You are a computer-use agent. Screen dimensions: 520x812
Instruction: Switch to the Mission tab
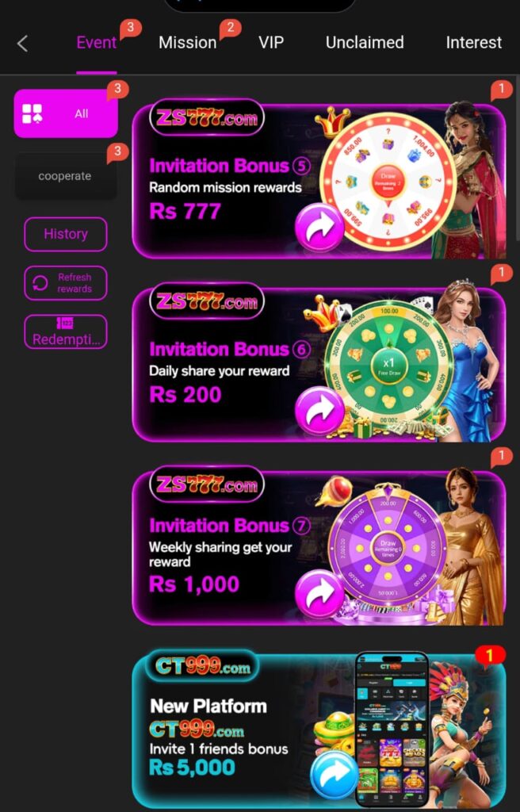pyautogui.click(x=188, y=43)
